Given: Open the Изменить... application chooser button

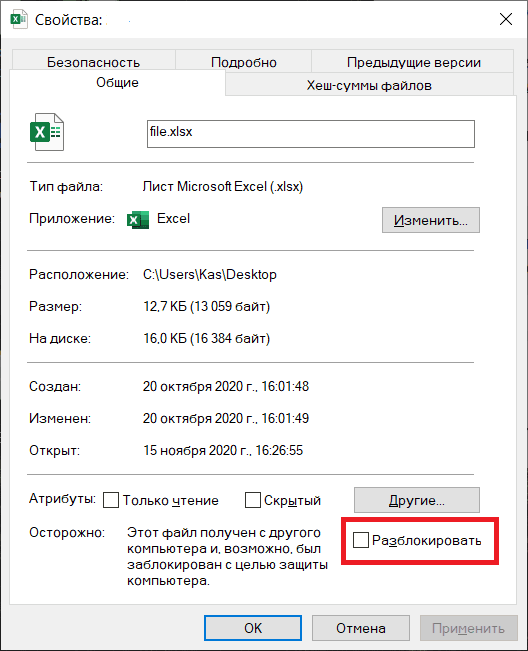Looking at the screenshot, I should pos(431,220).
